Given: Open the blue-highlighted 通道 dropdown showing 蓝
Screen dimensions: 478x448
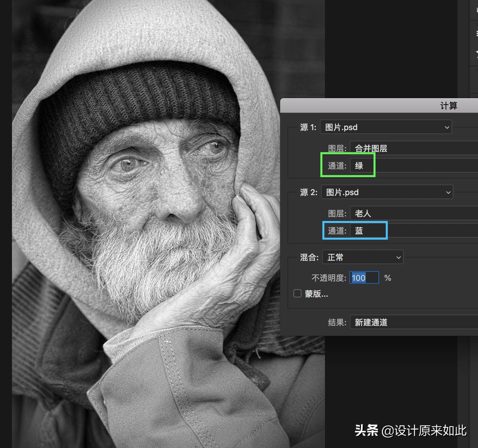Looking at the screenshot, I should coord(368,230).
